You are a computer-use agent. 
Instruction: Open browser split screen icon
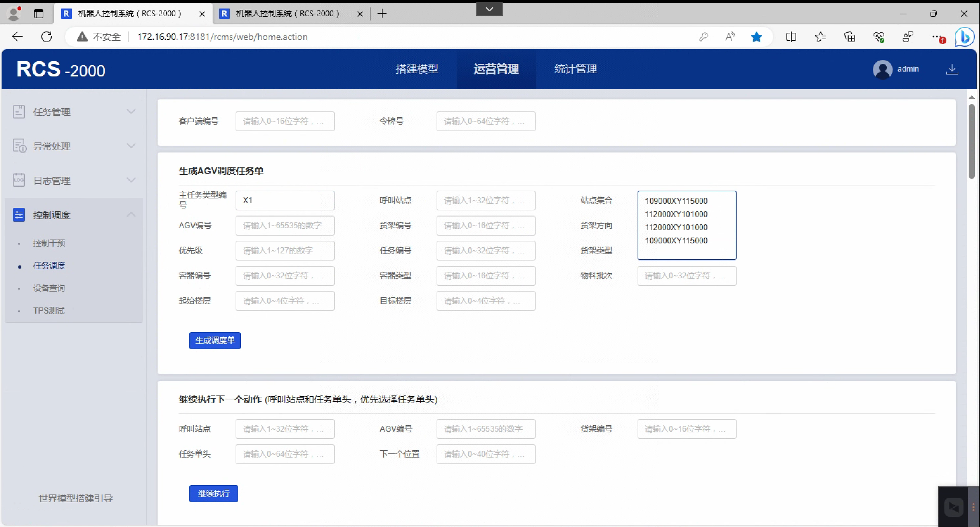(x=791, y=37)
